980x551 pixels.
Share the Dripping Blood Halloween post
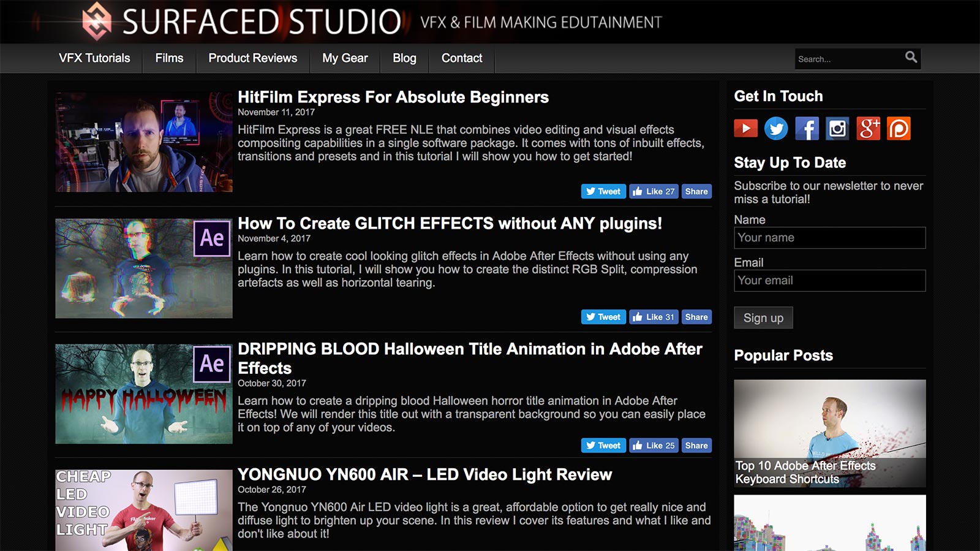click(x=696, y=446)
